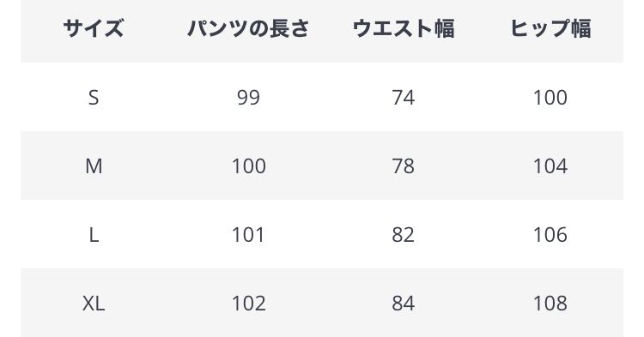The height and width of the screenshot is (337, 644).
Task: Click the ヒップ幅 column header
Action: tap(550, 28)
